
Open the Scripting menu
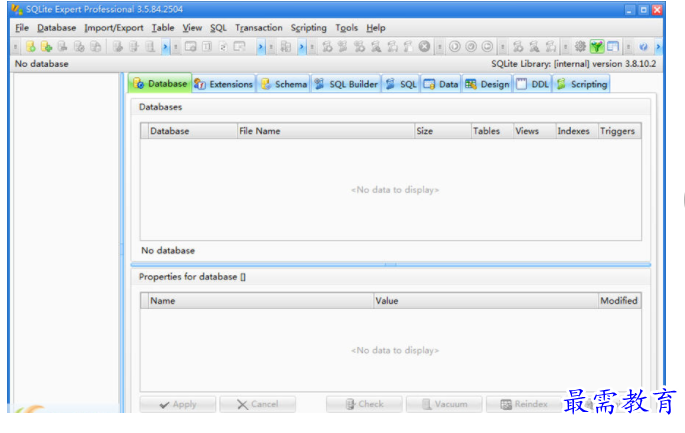click(x=308, y=28)
